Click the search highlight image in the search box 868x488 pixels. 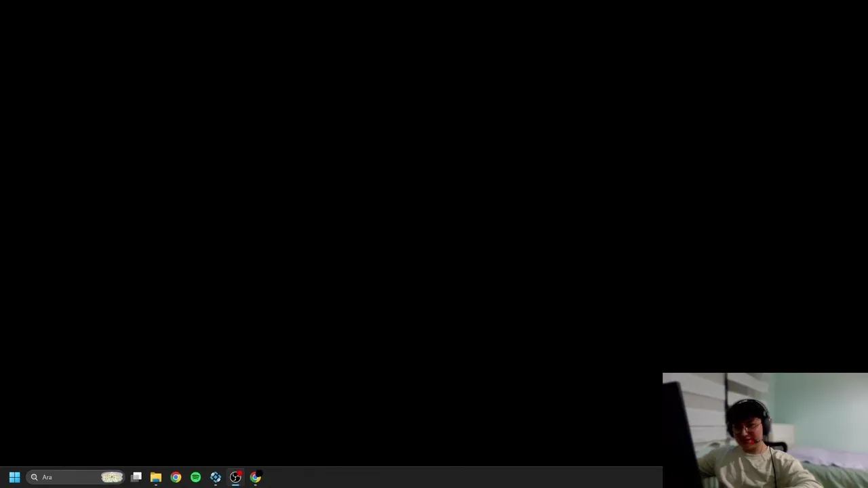(x=113, y=477)
